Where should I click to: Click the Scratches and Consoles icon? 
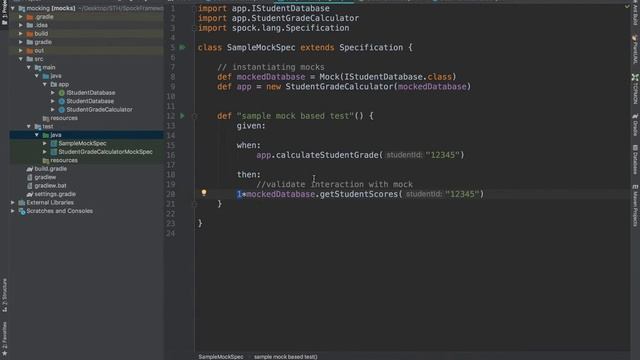coord(22,211)
